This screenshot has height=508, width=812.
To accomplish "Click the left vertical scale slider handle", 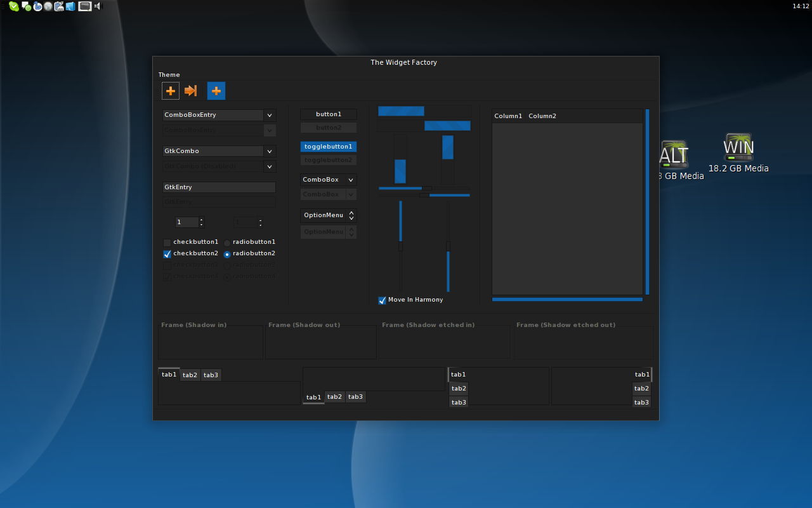I will click(x=400, y=246).
